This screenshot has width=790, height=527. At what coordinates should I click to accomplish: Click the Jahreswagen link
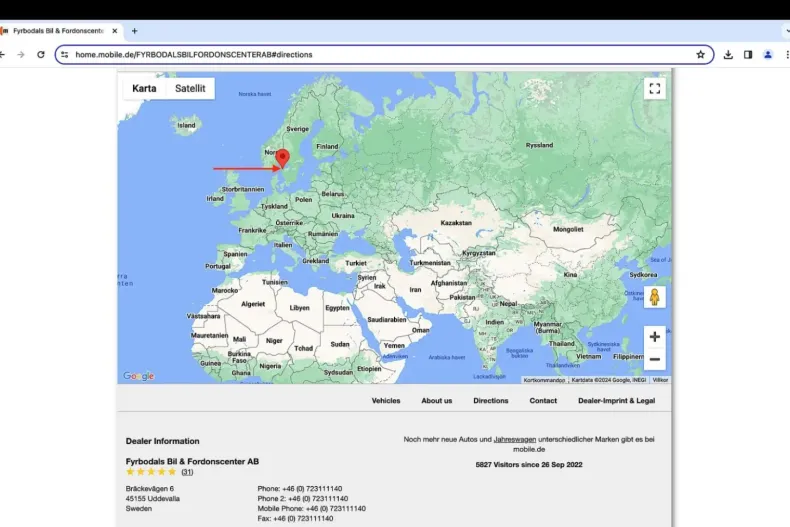point(514,439)
